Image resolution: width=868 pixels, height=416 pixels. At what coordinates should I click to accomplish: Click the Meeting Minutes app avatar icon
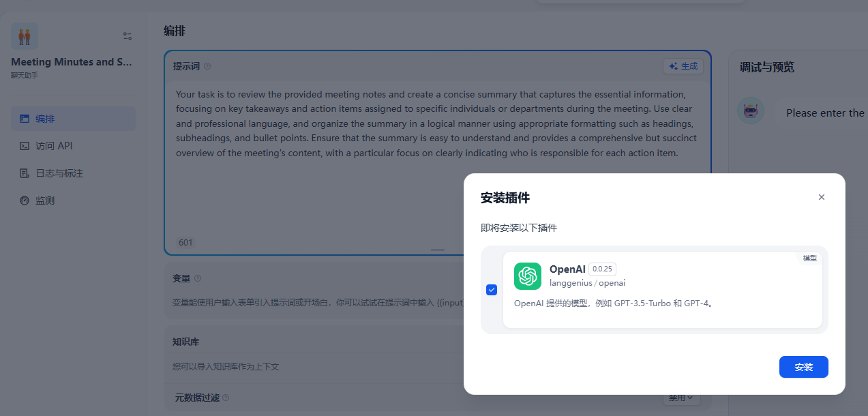point(25,36)
